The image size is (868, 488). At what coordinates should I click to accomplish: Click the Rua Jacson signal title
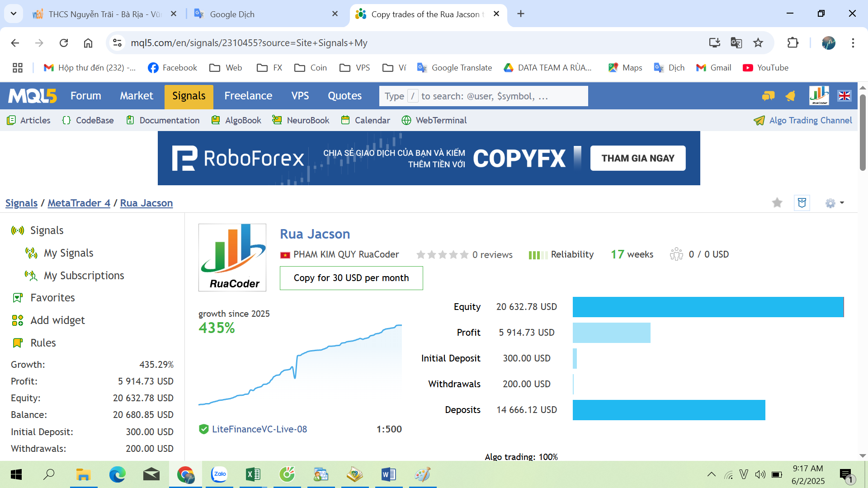[x=315, y=234]
